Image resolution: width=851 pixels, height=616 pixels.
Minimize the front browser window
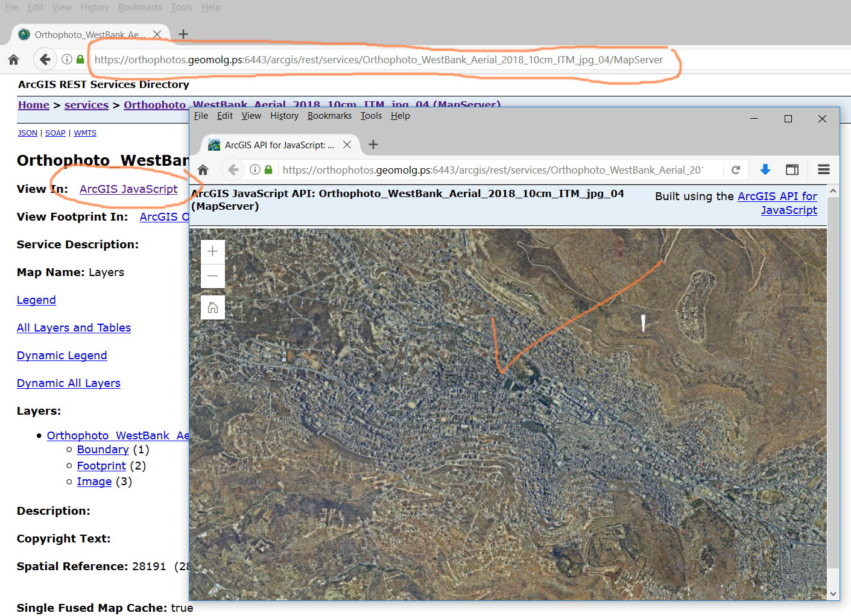click(754, 119)
